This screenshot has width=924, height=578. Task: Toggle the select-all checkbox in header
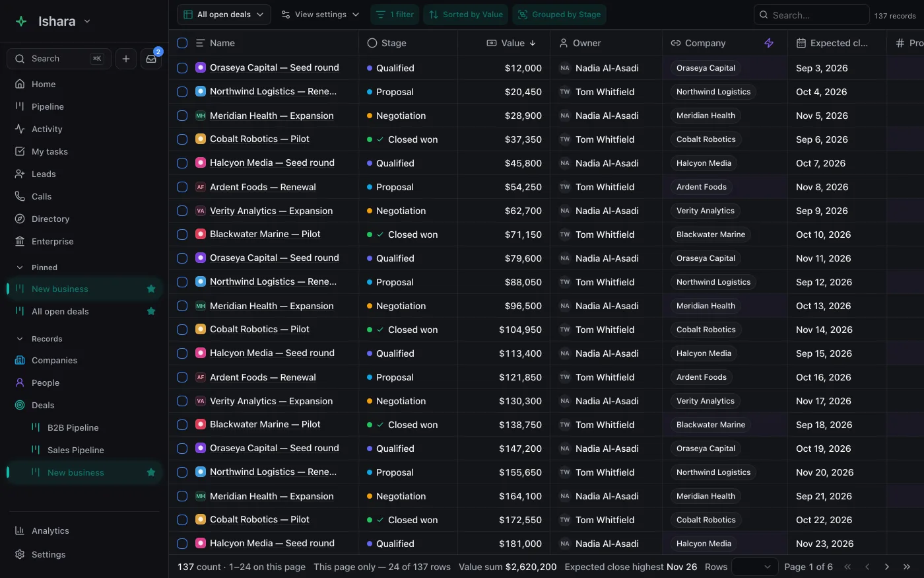click(182, 43)
